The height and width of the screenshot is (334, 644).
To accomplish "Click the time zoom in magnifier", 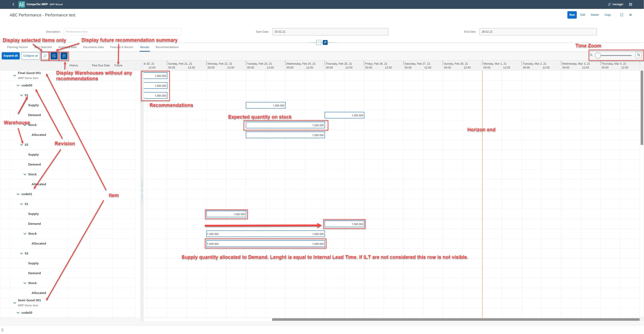I will [638, 55].
